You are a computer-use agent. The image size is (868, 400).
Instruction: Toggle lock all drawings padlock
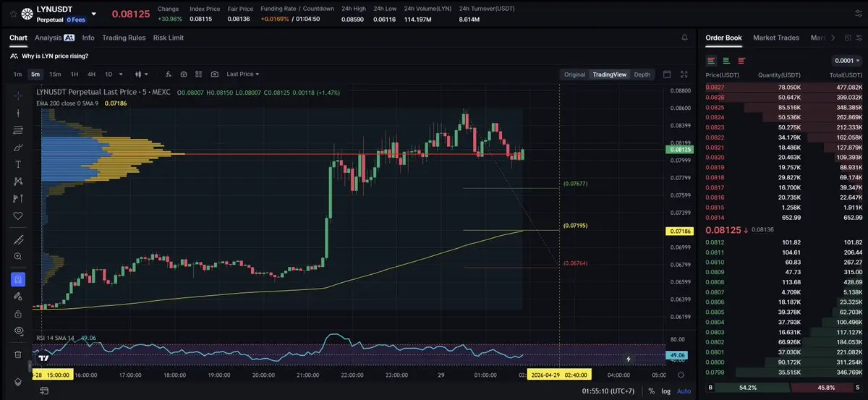(x=18, y=314)
